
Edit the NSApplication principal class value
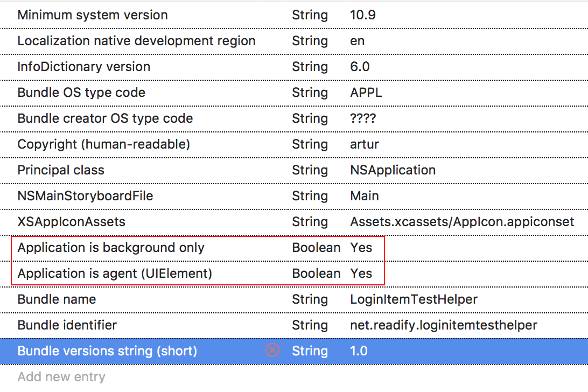[393, 170]
